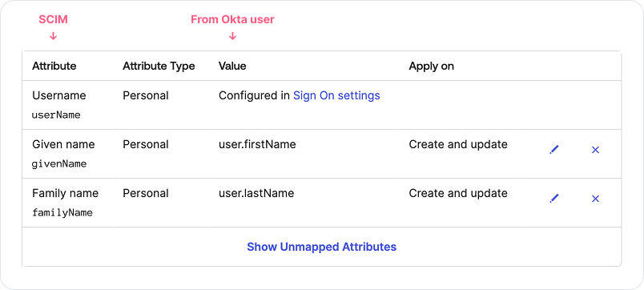The width and height of the screenshot is (644, 290).
Task: Select the Username attribute label
Action: tap(59, 95)
